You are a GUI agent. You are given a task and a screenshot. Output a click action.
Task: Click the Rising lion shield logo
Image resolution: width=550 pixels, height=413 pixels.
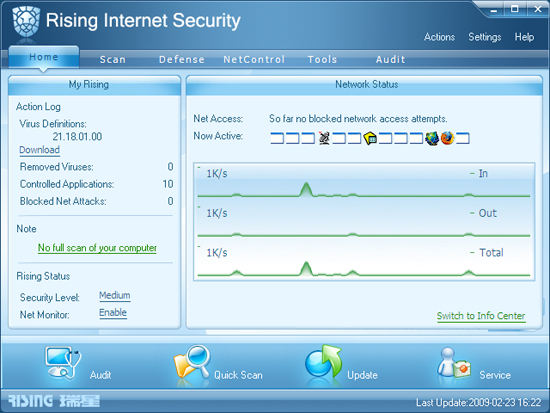click(26, 22)
